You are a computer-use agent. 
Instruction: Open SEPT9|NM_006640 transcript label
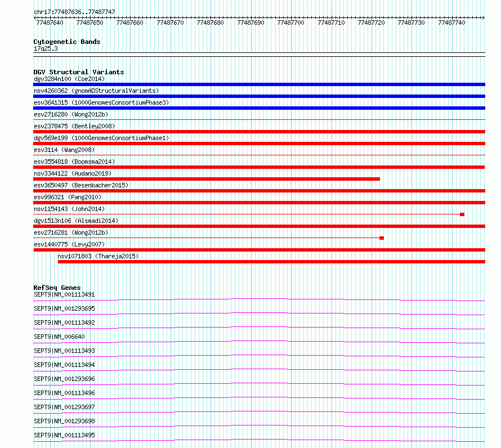click(x=59, y=337)
